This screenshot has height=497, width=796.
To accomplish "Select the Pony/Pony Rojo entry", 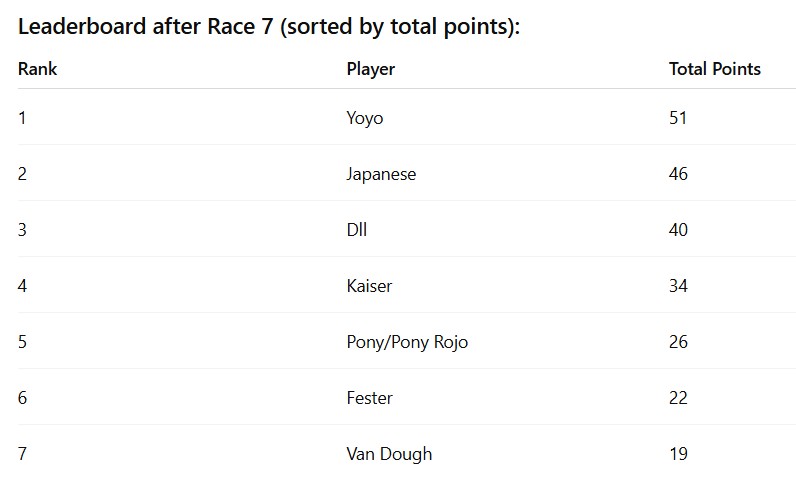I will [x=407, y=342].
